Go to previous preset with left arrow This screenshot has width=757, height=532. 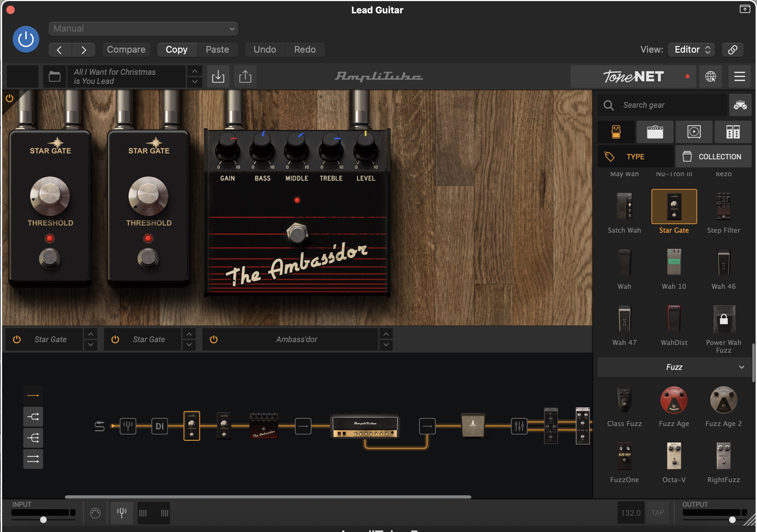point(60,50)
